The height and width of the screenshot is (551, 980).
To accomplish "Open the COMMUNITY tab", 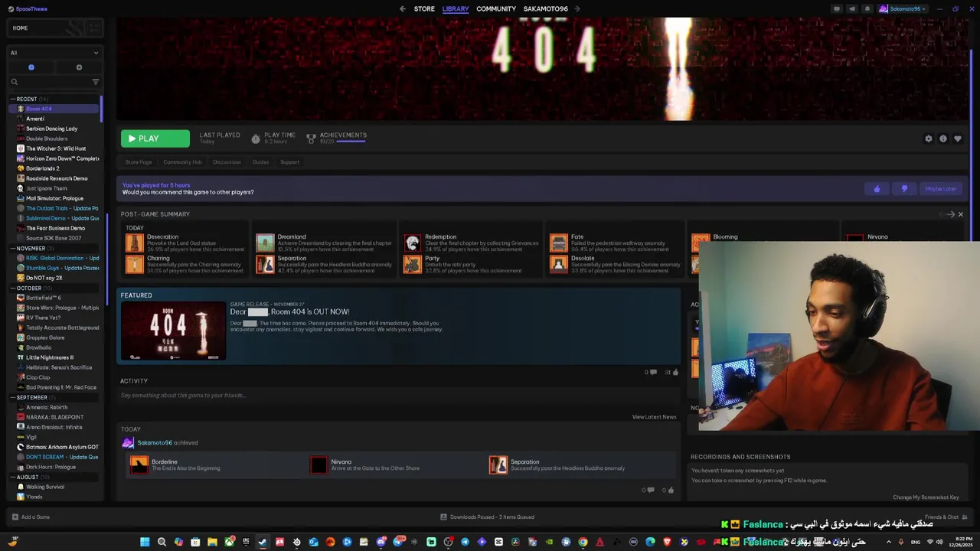I will pos(496,9).
